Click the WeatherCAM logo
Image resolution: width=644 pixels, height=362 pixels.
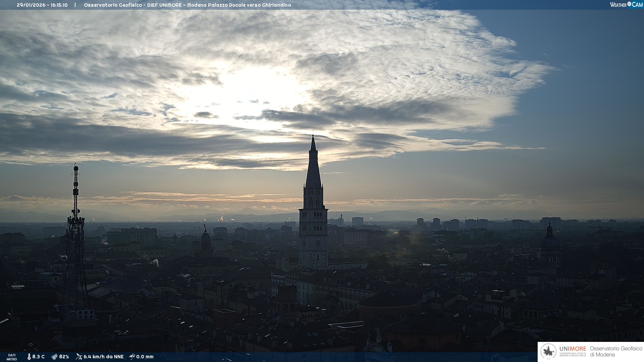click(626, 5)
